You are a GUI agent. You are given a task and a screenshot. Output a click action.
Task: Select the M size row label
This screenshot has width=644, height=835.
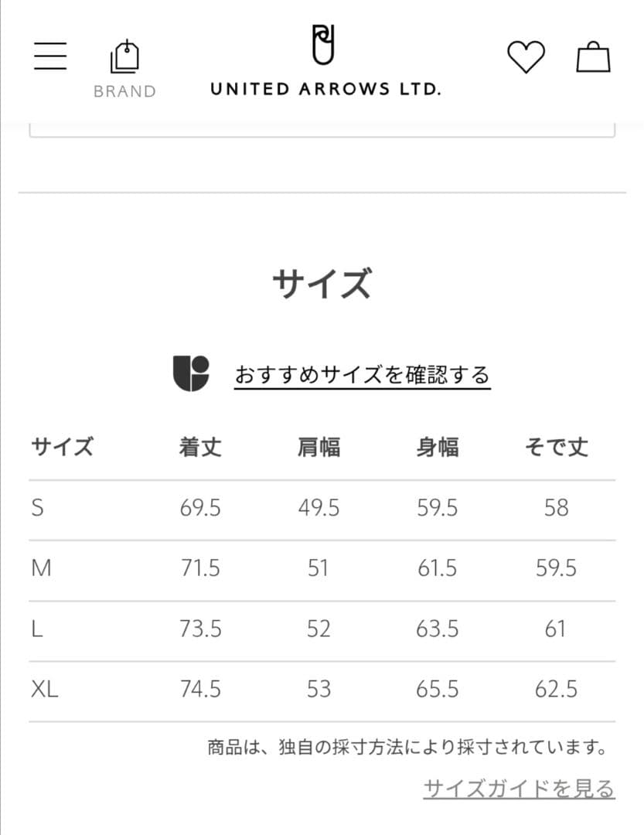(x=41, y=568)
